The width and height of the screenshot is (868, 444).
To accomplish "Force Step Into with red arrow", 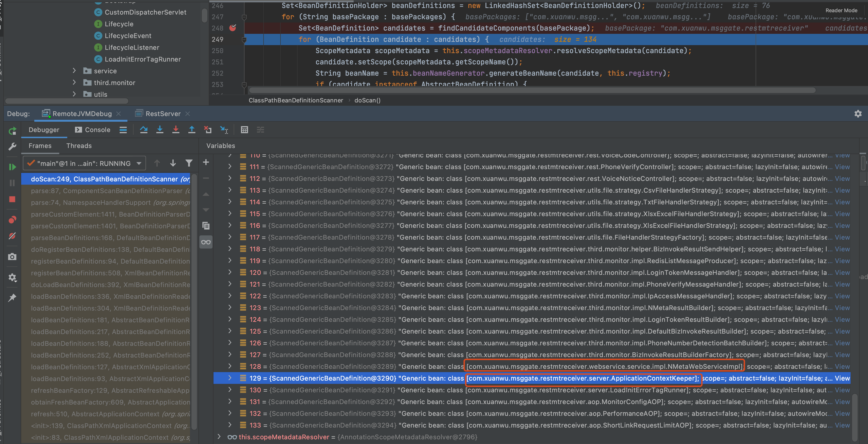I will click(176, 130).
